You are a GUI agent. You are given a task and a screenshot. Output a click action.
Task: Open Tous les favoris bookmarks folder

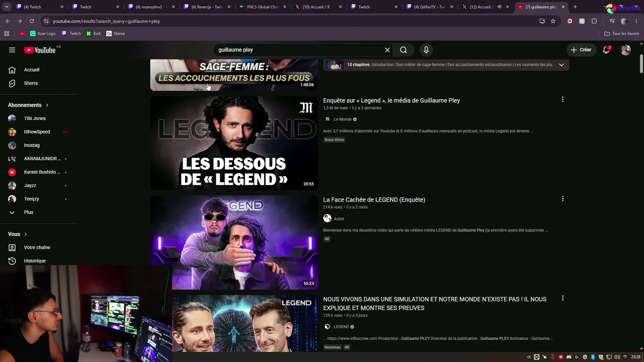click(x=621, y=34)
